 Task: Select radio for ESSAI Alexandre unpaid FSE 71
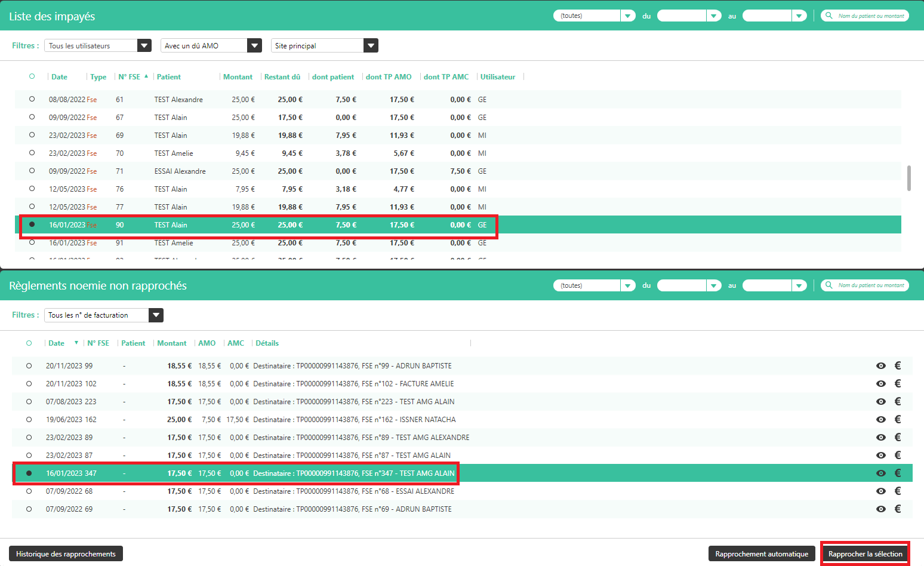(32, 171)
